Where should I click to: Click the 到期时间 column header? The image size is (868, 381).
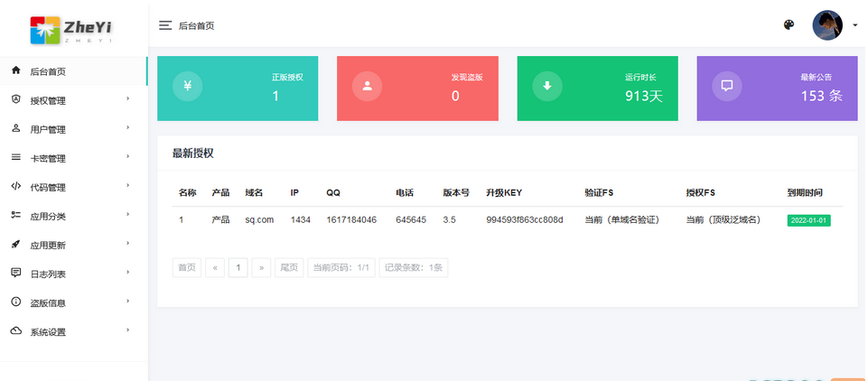805,193
